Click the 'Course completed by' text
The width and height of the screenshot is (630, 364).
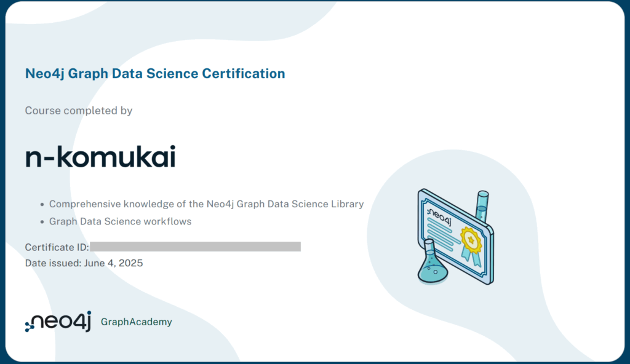(79, 111)
